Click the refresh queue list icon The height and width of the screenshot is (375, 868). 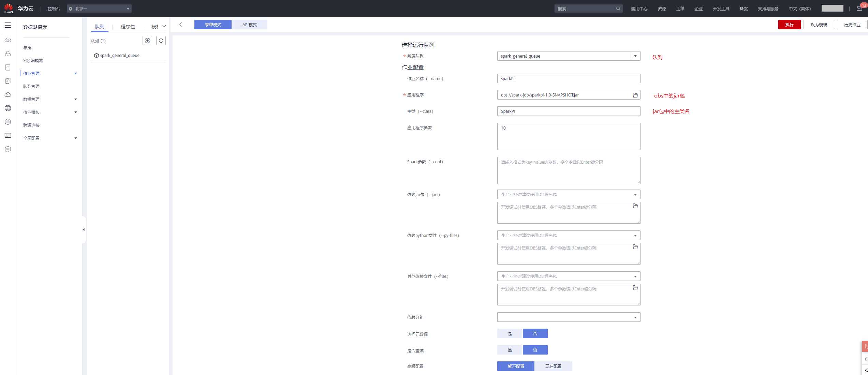coord(161,41)
